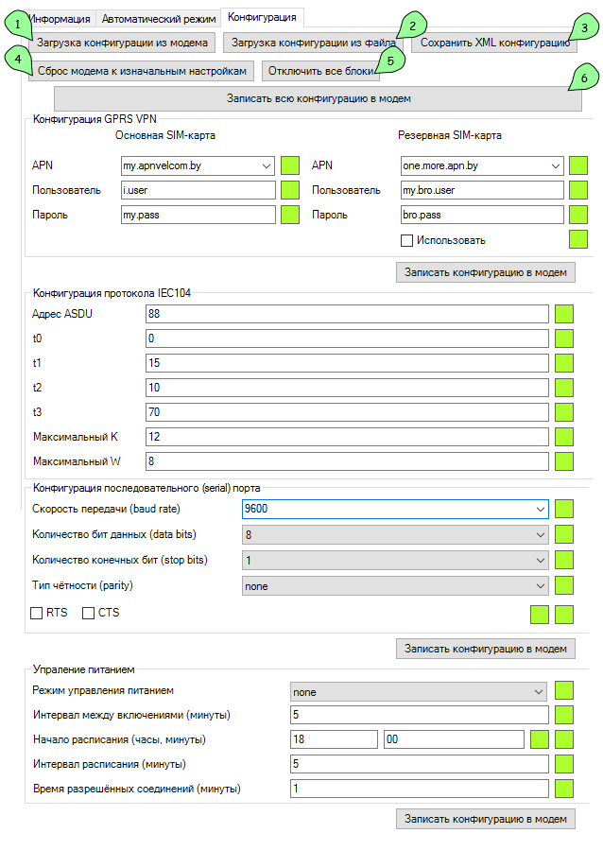Click green square beside Режим управления питанием

(x=564, y=690)
